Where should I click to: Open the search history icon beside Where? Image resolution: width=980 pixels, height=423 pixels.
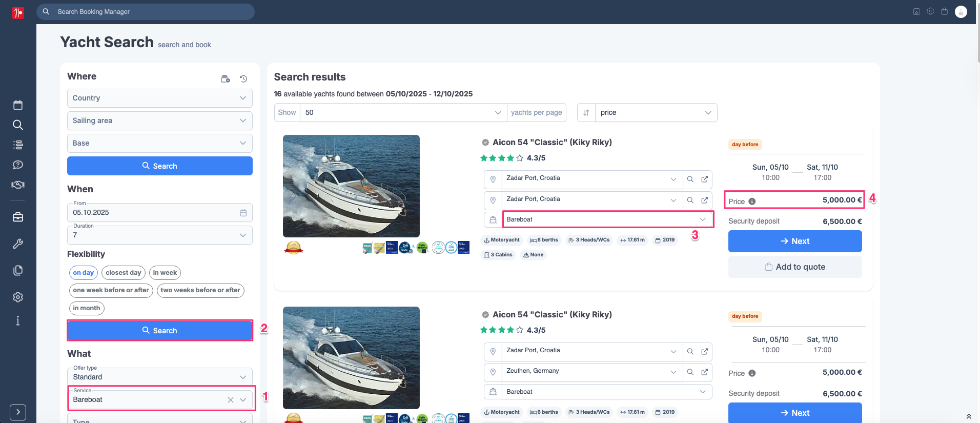[243, 79]
